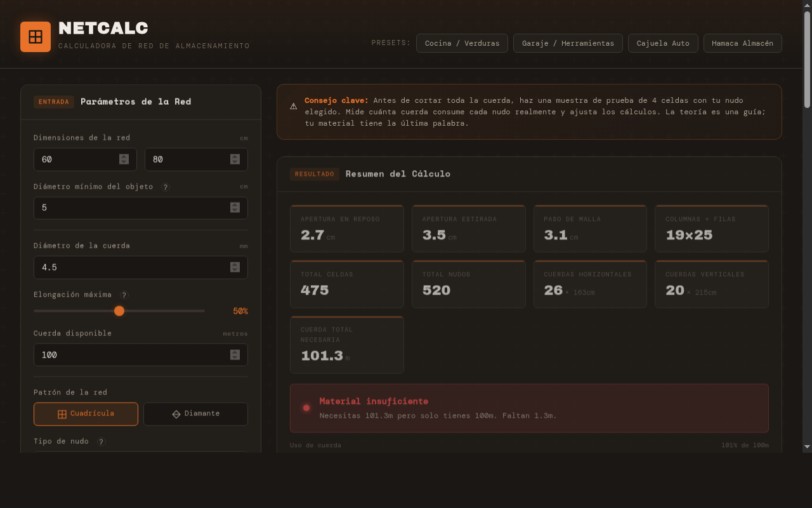
Task: Click stepper on Diámetro mínimo del objeto field
Action: point(235,208)
